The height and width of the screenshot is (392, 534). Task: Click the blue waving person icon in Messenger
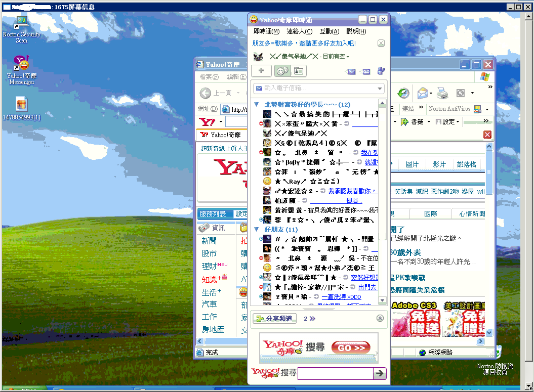381,71
